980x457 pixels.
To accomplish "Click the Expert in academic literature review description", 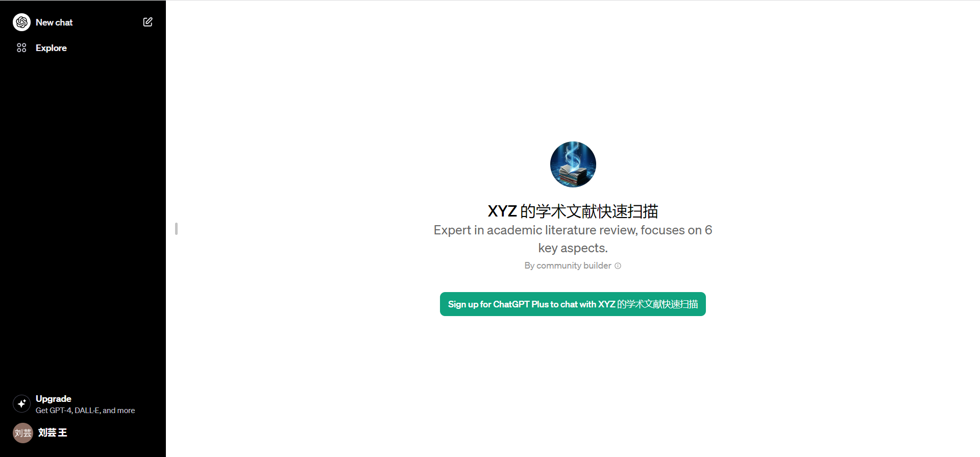I will click(573, 230).
